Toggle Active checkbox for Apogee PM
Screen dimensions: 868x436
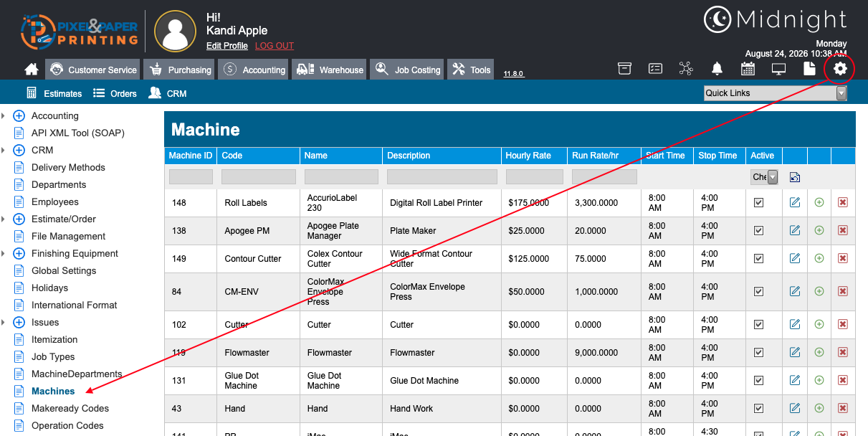point(759,231)
